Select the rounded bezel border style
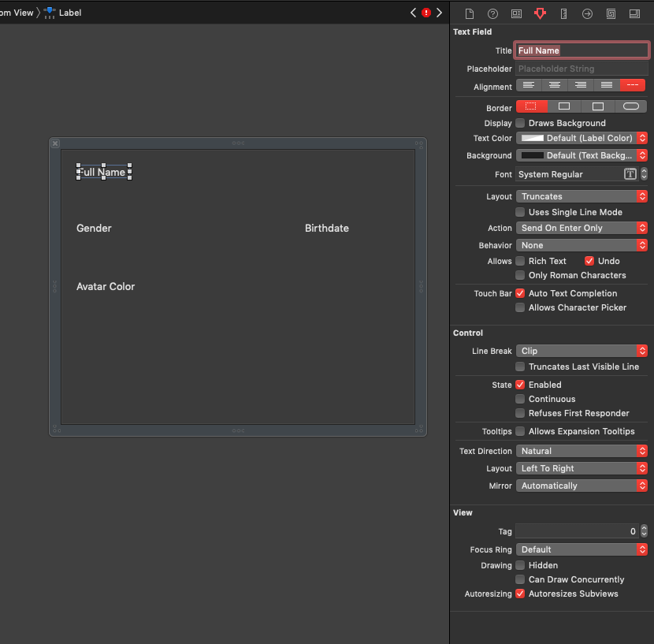This screenshot has height=644, width=654. (631, 106)
